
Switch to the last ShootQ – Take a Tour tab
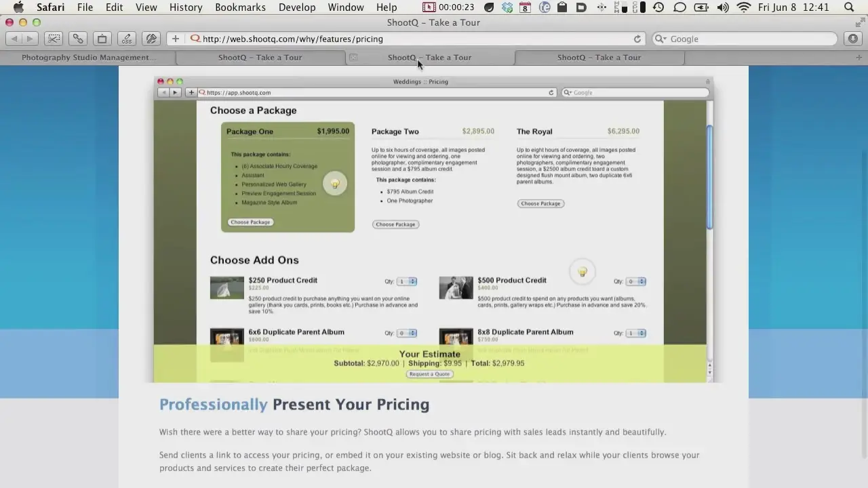pos(599,58)
